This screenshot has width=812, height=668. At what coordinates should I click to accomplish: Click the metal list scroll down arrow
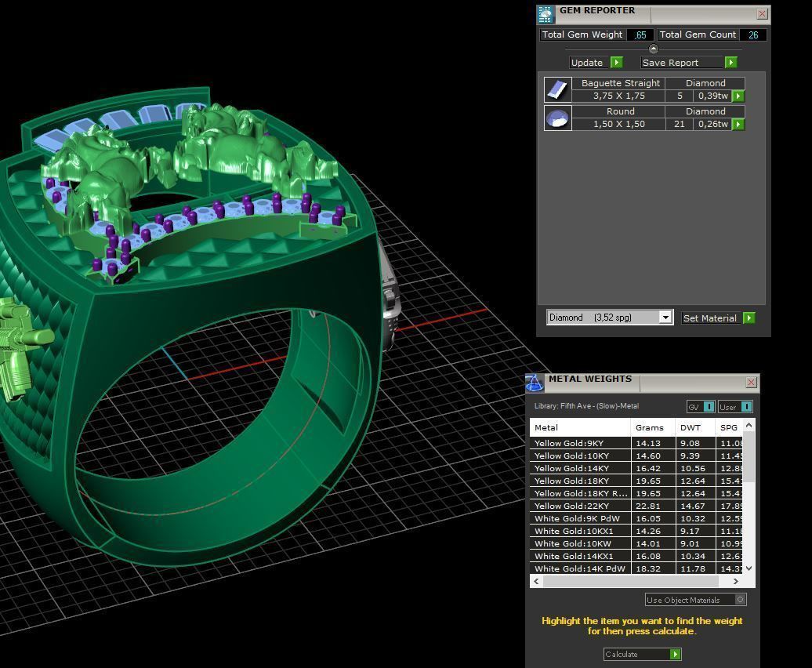point(749,568)
